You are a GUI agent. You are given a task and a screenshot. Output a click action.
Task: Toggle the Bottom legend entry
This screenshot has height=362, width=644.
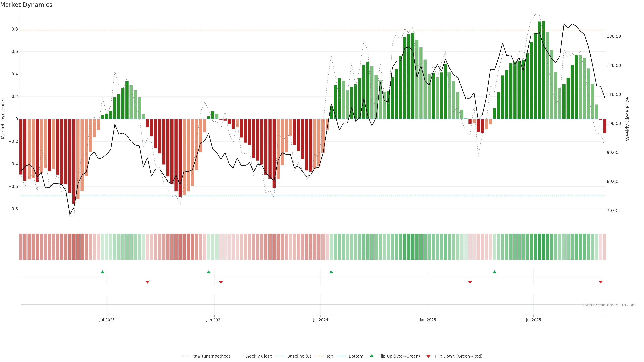click(356, 356)
